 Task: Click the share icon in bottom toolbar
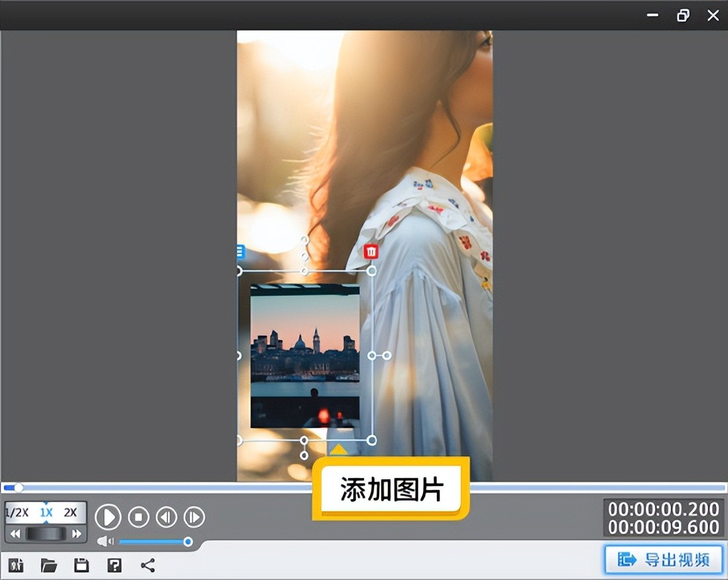coord(148,565)
